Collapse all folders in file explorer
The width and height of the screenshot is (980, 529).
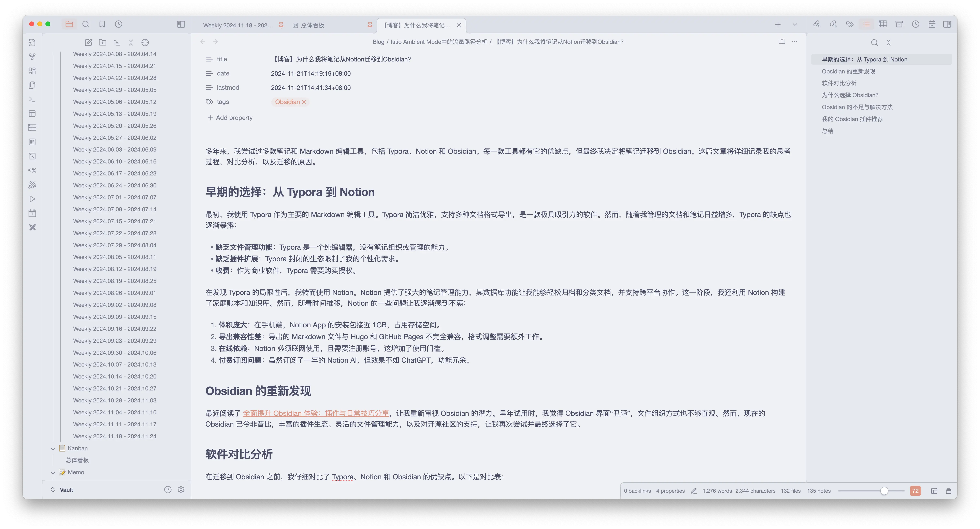(131, 43)
